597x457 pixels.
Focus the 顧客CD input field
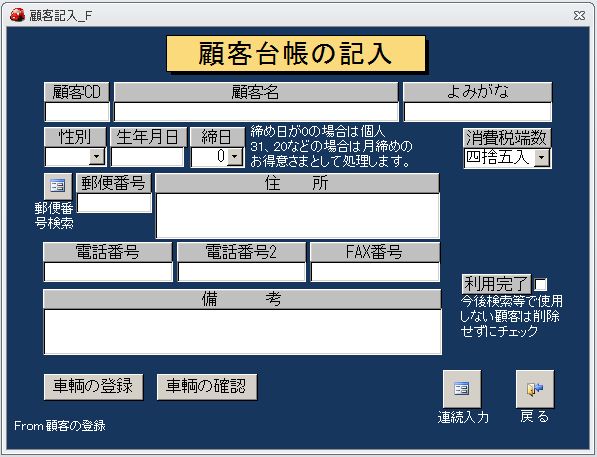pos(77,112)
